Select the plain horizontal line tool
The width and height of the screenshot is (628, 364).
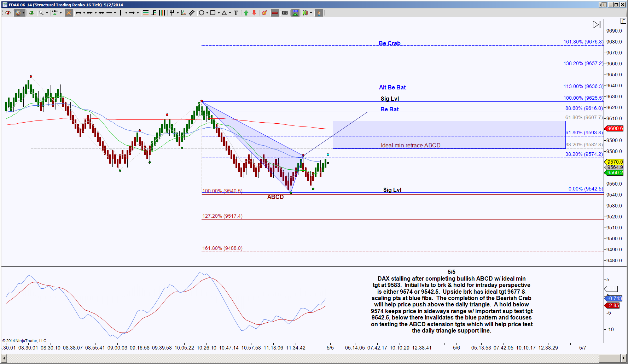point(109,13)
